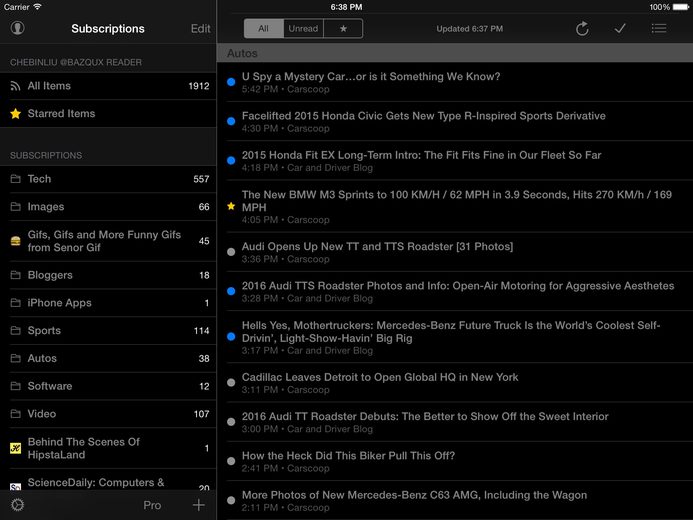Open the Images folder
Screen dimensions: 693x520
(108, 207)
